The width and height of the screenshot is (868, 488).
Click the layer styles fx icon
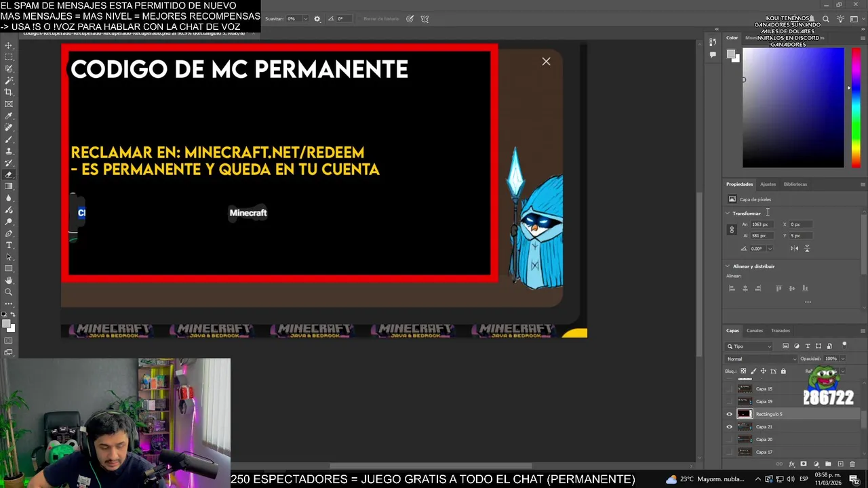791,464
